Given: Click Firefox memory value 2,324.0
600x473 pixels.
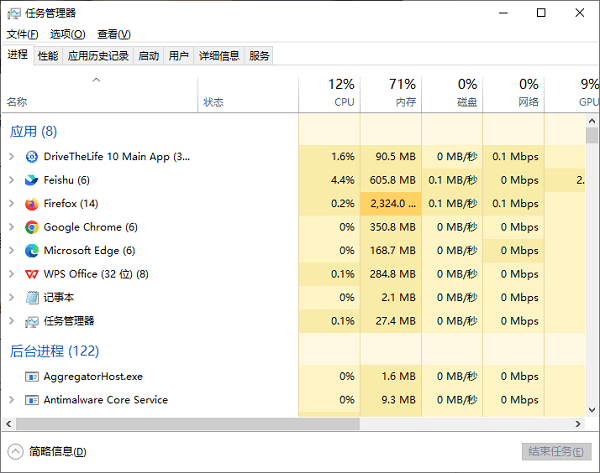Looking at the screenshot, I should coord(393,204).
